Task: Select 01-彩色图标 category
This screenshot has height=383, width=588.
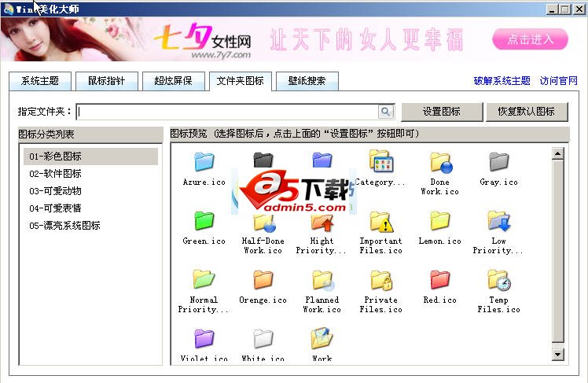Action: (90, 157)
